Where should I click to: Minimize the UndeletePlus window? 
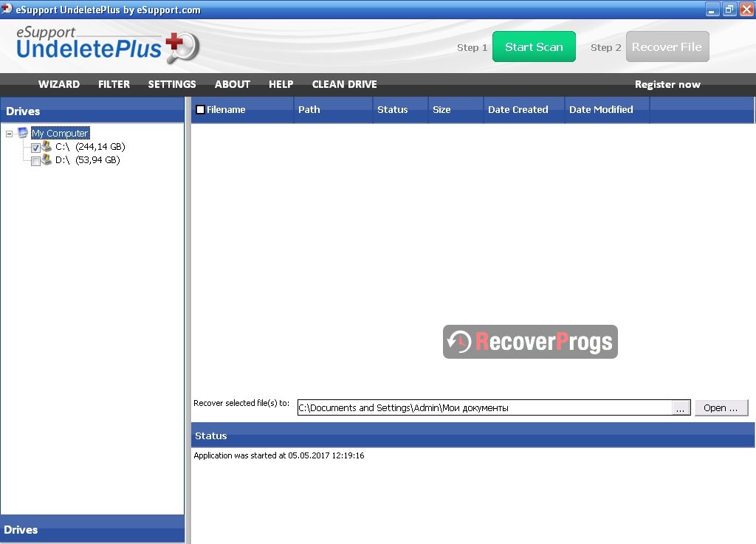(712, 9)
